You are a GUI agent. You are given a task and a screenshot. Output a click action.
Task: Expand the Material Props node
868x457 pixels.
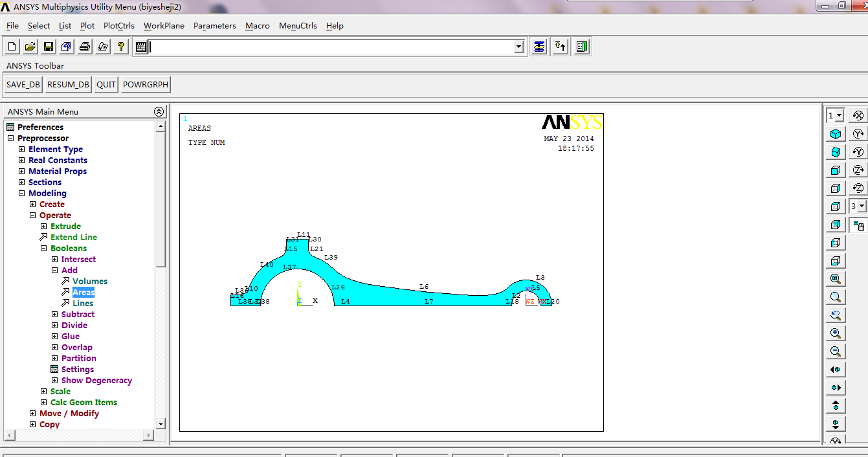[21, 172]
